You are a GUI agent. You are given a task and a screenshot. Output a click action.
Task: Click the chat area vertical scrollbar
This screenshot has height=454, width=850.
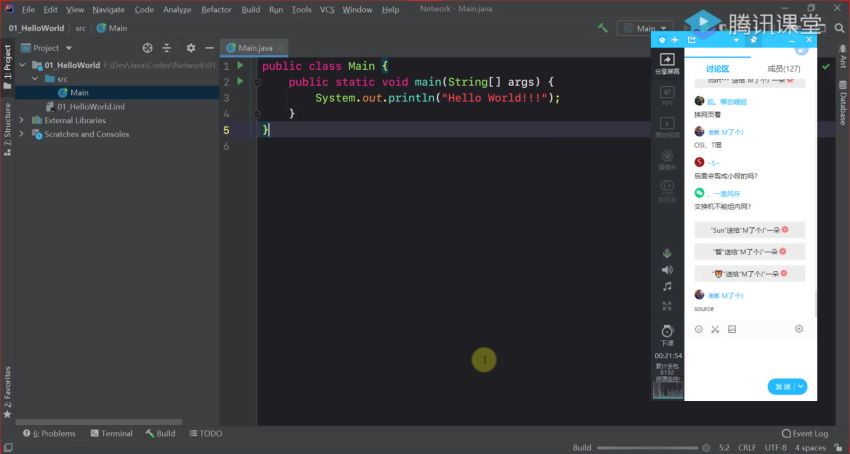click(x=815, y=304)
